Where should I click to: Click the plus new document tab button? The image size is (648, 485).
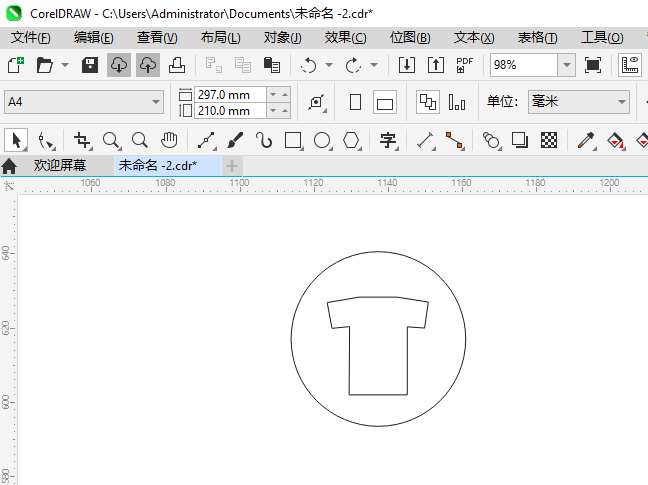pyautogui.click(x=232, y=166)
